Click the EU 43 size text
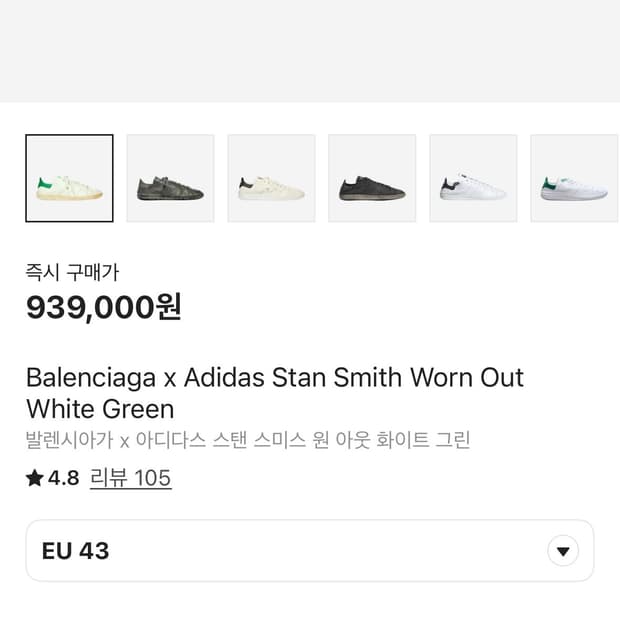The height and width of the screenshot is (620, 620). coord(76,551)
